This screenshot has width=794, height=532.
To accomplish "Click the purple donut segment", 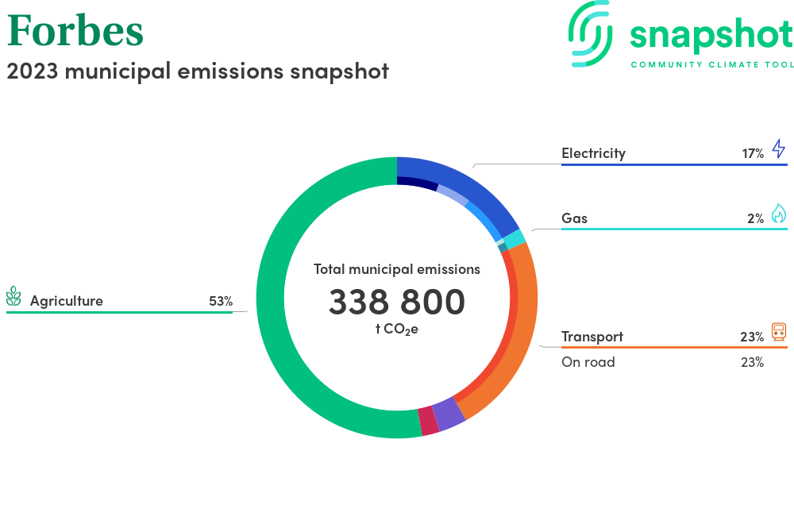I will (x=449, y=414).
